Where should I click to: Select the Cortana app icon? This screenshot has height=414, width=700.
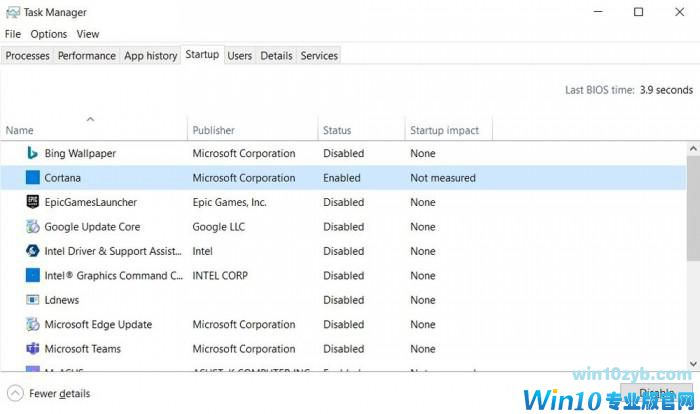pyautogui.click(x=32, y=178)
